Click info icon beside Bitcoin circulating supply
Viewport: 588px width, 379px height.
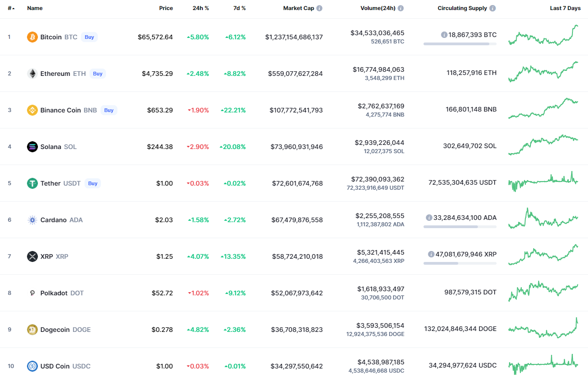[x=444, y=35]
